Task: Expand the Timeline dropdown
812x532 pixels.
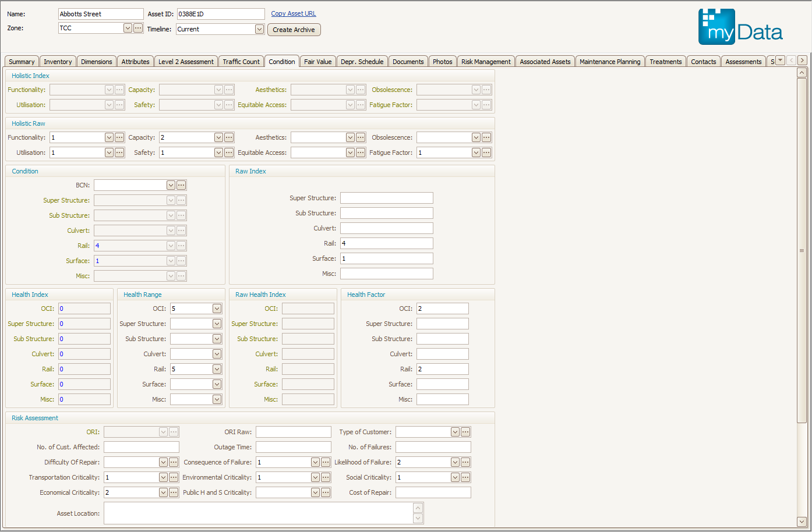Action: [259, 29]
